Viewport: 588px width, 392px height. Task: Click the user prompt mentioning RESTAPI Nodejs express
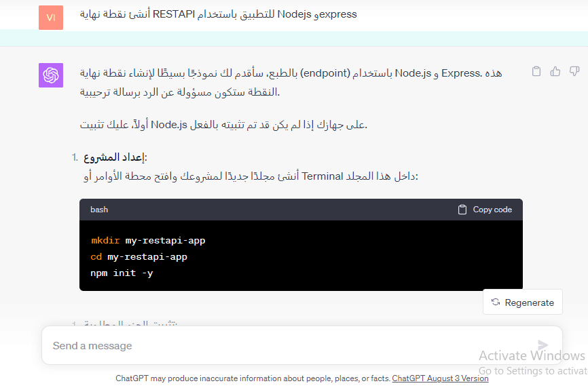tap(218, 15)
